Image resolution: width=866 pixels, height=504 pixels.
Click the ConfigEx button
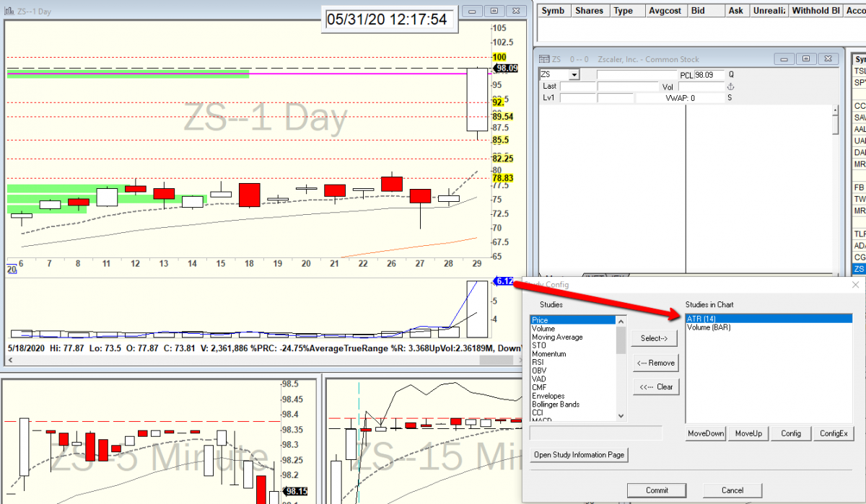834,433
